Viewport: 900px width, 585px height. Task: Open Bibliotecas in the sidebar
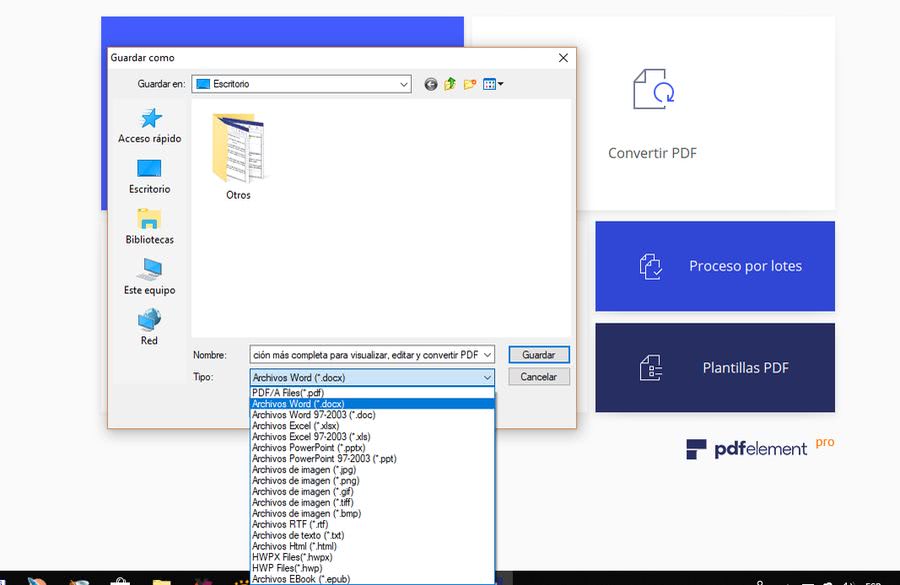(149, 227)
